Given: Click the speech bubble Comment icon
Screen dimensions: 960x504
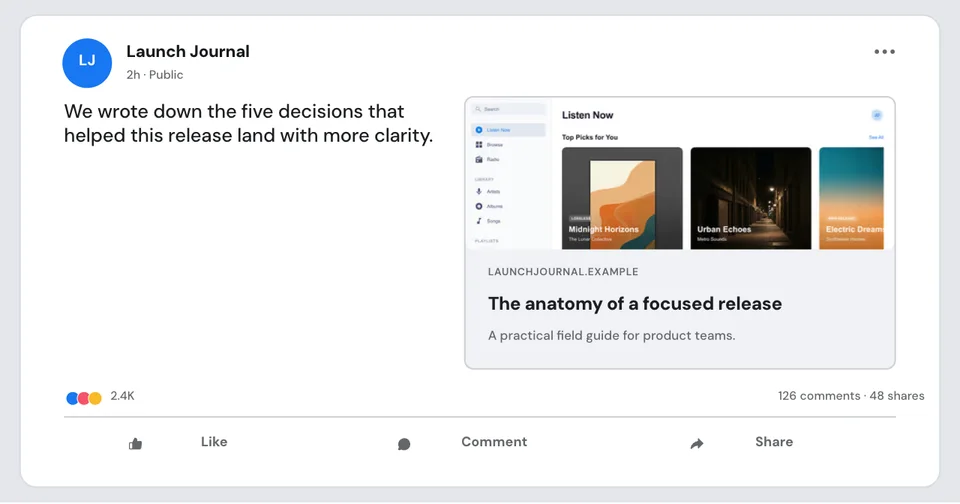Looking at the screenshot, I should coord(404,444).
